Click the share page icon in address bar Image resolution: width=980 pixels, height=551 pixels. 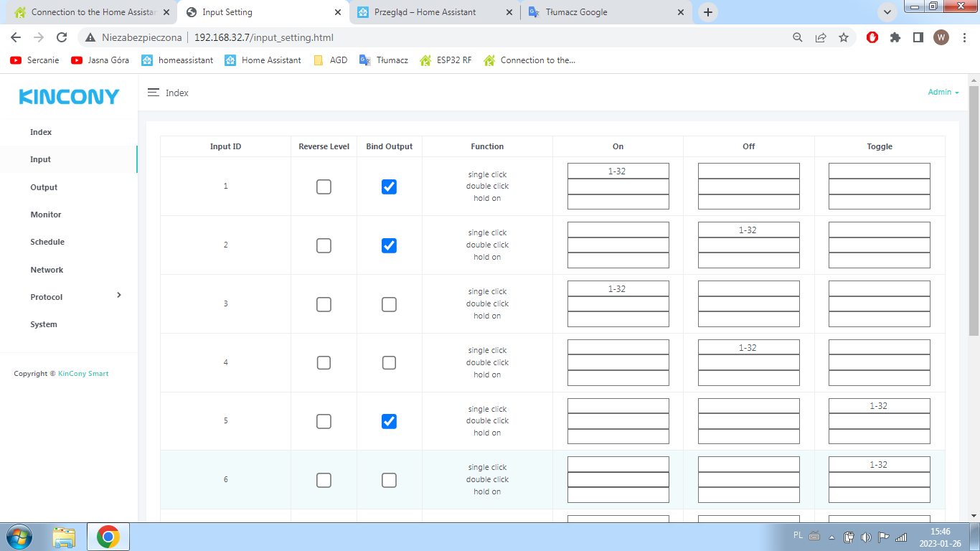click(821, 37)
